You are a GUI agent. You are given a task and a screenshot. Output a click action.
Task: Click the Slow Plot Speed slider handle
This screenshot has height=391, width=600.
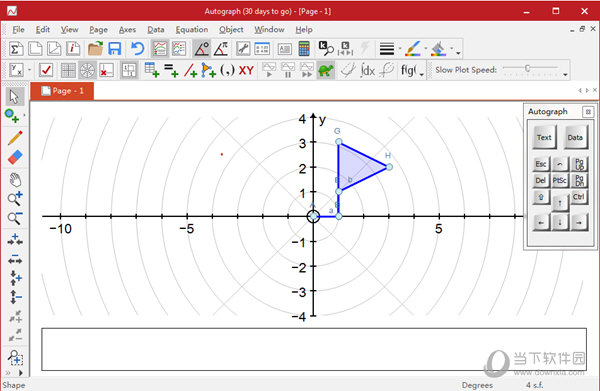[527, 68]
